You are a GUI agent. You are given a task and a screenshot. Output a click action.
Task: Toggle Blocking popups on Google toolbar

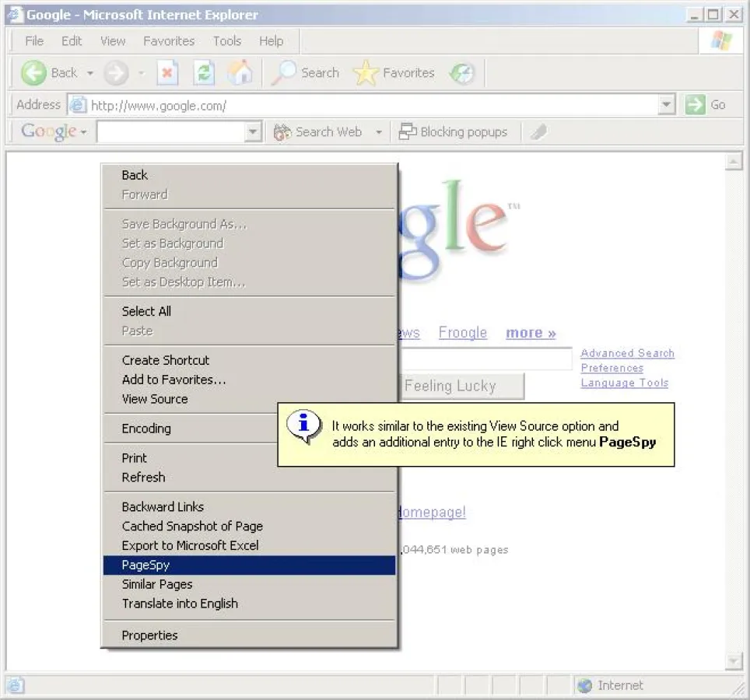[453, 132]
